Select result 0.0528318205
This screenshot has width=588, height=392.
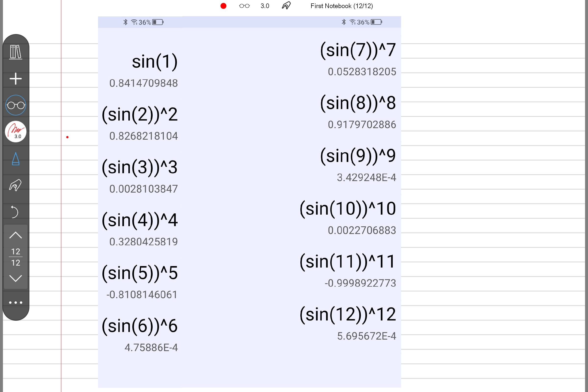click(362, 72)
